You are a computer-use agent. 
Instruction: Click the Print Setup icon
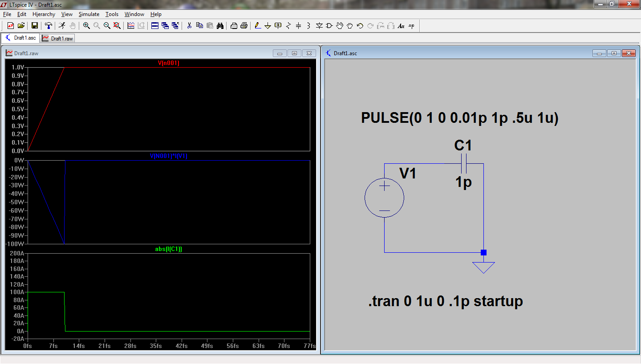[x=234, y=26]
